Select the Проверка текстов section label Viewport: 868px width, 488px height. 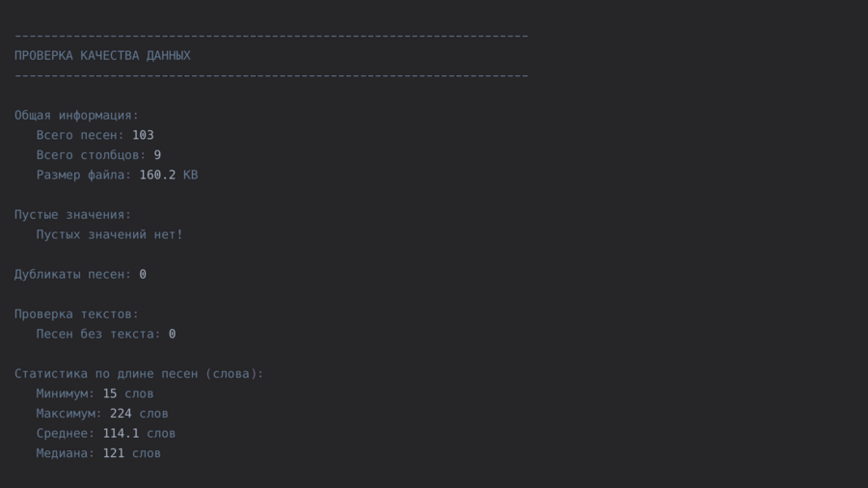tap(76, 314)
